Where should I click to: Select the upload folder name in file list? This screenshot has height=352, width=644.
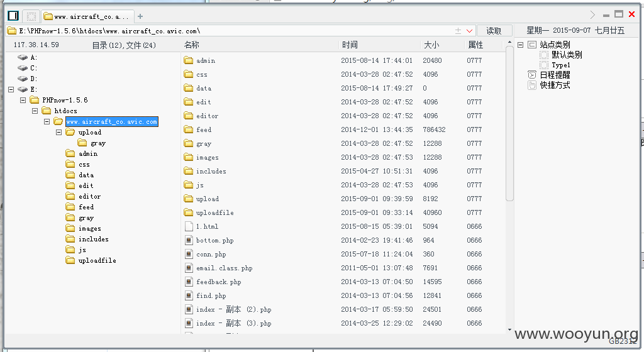click(208, 199)
